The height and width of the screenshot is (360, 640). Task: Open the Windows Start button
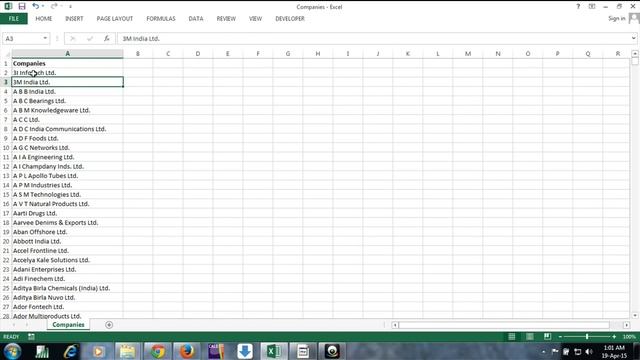tap(13, 351)
